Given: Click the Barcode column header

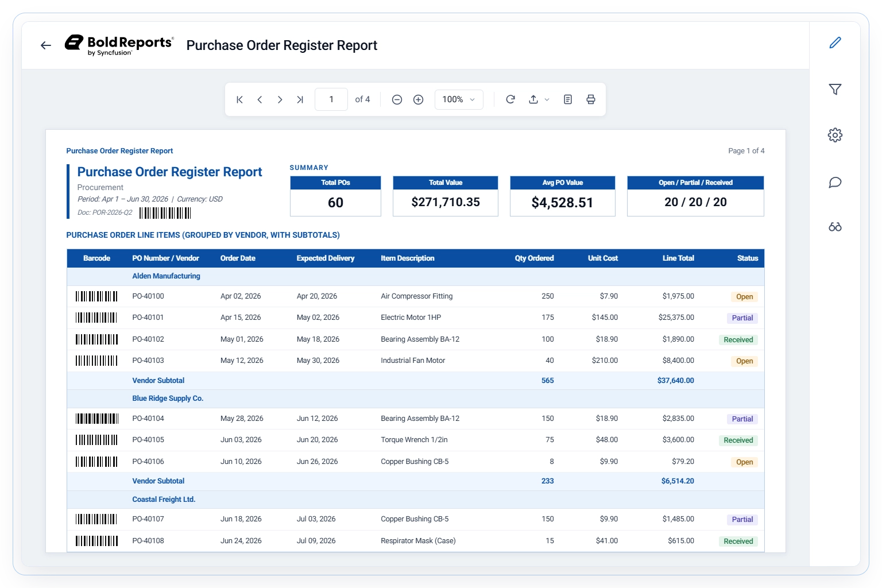Looking at the screenshot, I should tap(96, 258).
